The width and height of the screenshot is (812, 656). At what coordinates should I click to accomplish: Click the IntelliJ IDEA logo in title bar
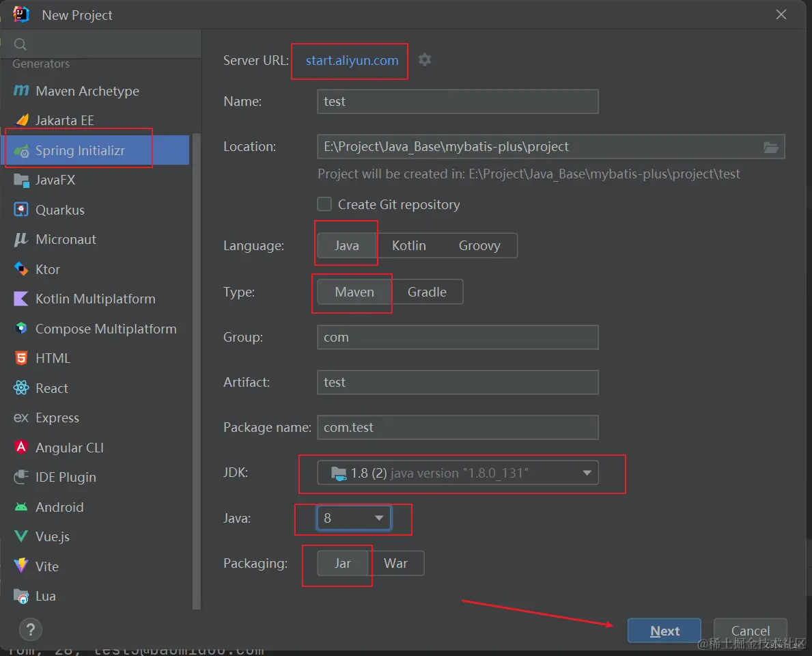(21, 14)
